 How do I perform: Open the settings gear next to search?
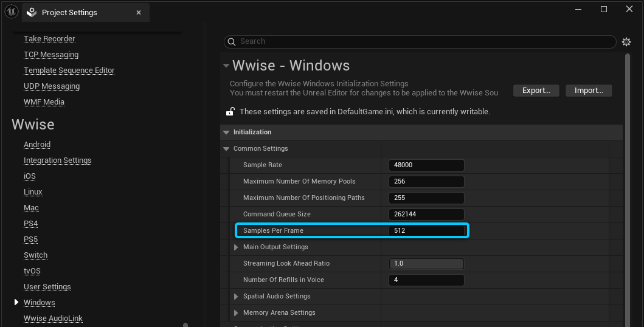[x=626, y=42]
